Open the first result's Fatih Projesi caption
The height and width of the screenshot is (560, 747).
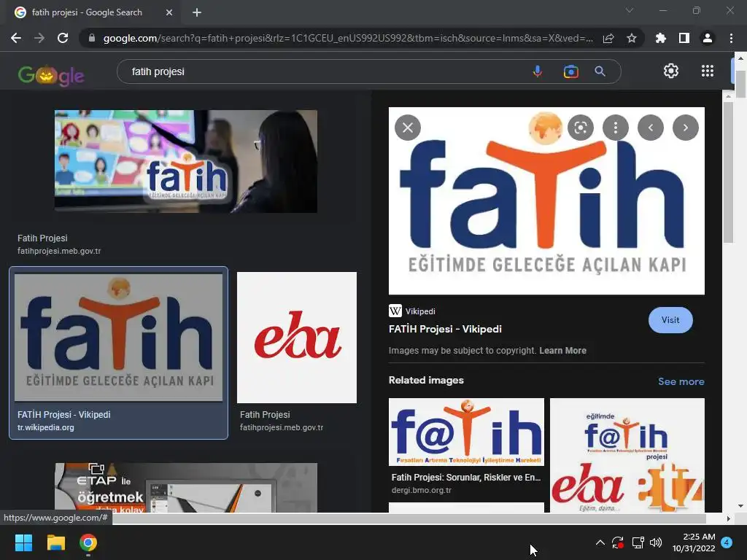point(42,238)
